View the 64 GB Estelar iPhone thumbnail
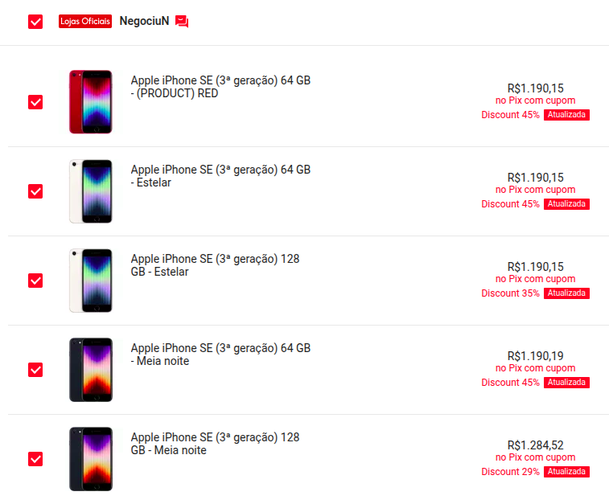The height and width of the screenshot is (500, 609). (91, 191)
